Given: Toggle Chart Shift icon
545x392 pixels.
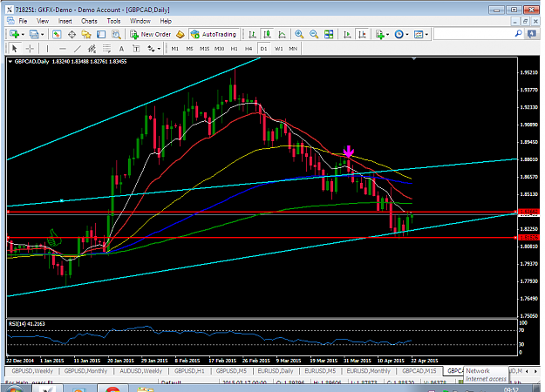Looking at the screenshot, I should pyautogui.click(x=362, y=34).
